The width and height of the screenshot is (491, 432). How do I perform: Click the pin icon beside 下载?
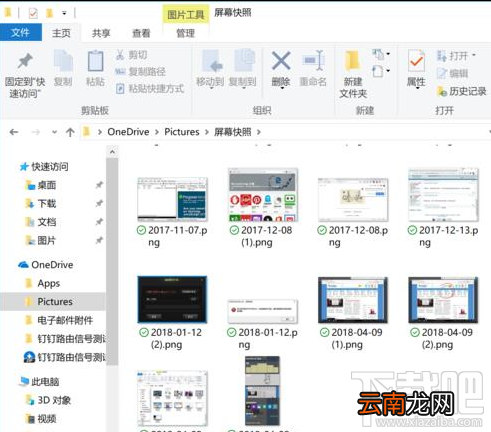99,203
